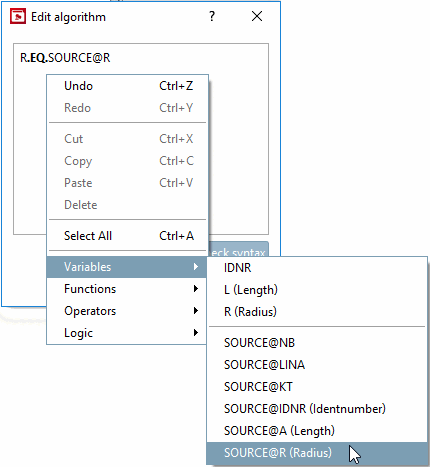Choose Undo from the context menu
This screenshot has width=430, height=467.
click(128, 86)
